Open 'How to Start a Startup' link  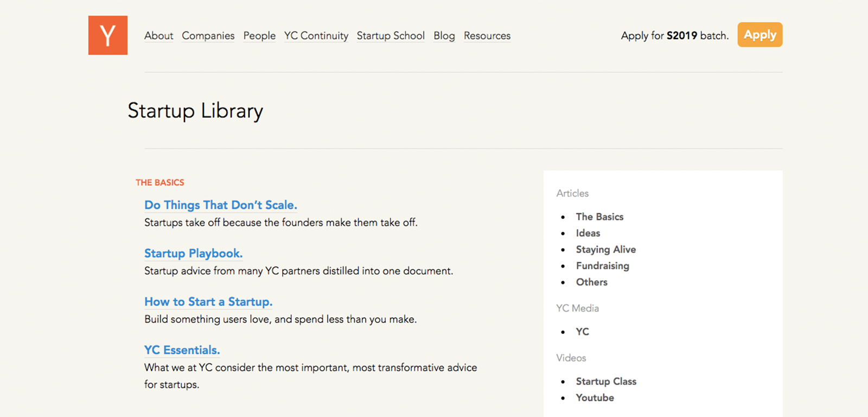(208, 302)
